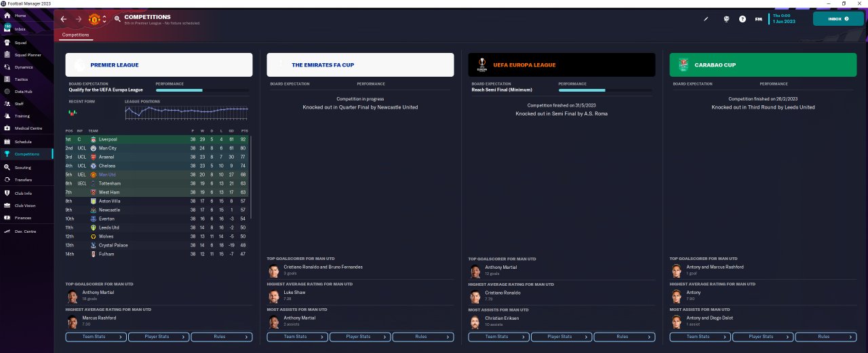Open the search magnifier icon
The width and height of the screenshot is (868, 353).
[x=118, y=19]
